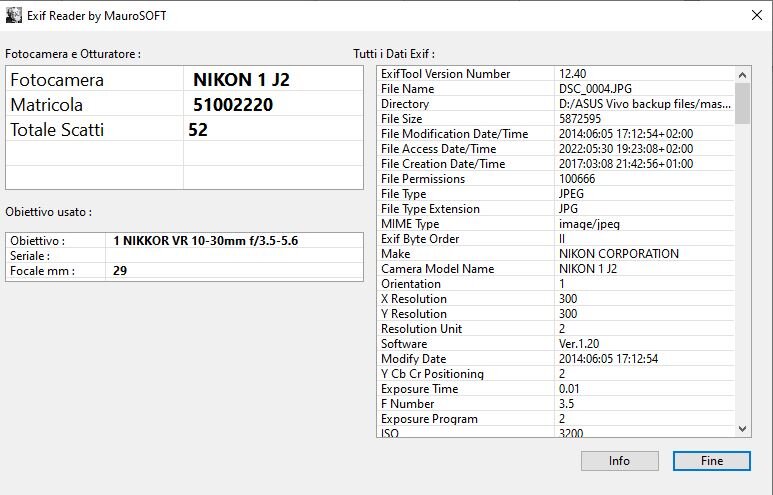Click the Fine button
Viewport: 773px width, 495px height.
click(x=711, y=460)
